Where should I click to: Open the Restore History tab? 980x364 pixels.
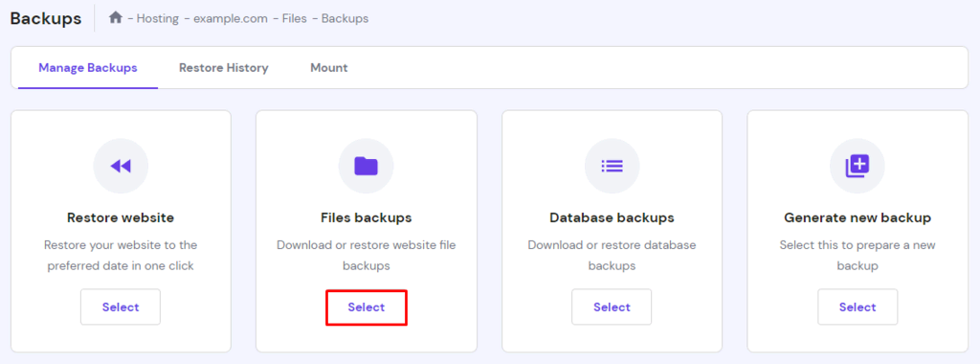pos(224,68)
